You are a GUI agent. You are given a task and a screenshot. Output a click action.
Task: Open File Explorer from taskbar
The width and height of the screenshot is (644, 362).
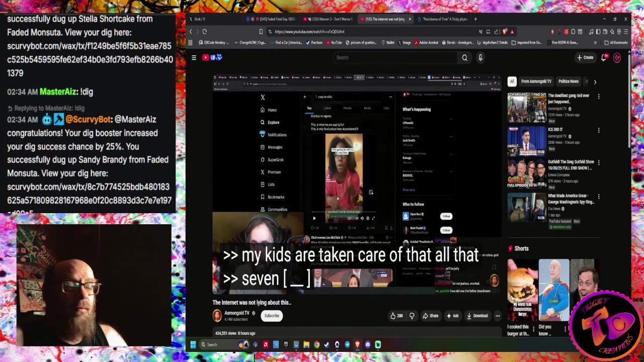coord(306,344)
